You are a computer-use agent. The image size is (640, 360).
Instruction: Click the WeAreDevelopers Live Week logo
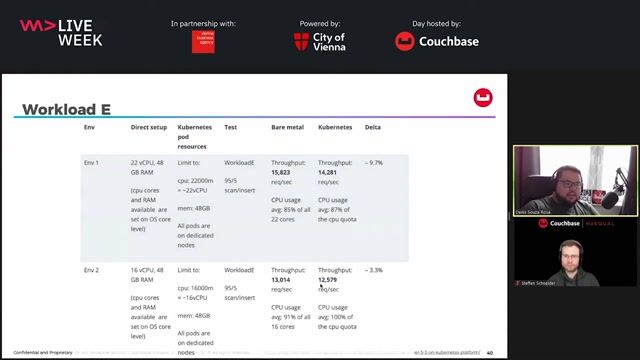point(61,33)
